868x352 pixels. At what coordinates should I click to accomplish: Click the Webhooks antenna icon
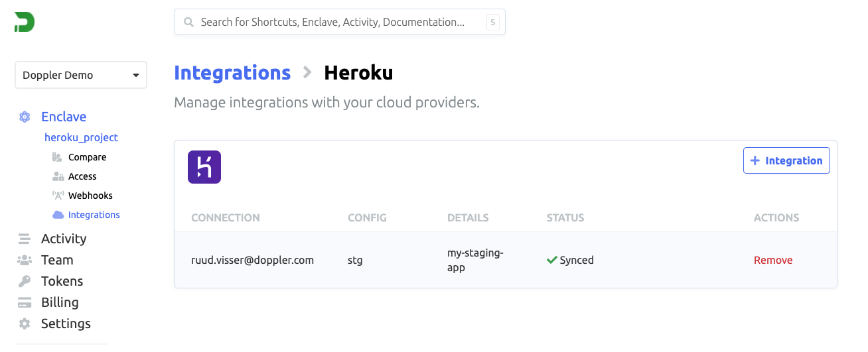tap(58, 196)
